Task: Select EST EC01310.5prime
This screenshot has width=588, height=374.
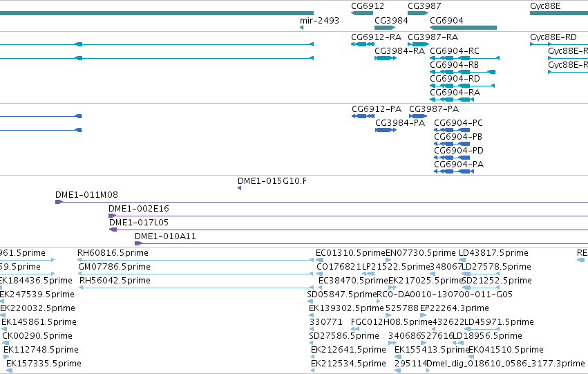Action: pos(350,253)
